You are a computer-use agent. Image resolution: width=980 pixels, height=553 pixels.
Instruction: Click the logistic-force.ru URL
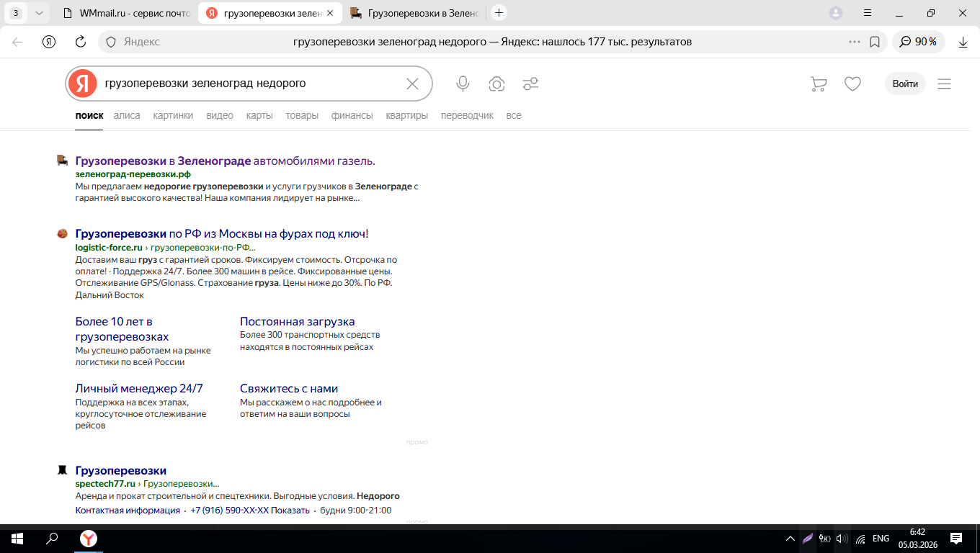tap(109, 248)
